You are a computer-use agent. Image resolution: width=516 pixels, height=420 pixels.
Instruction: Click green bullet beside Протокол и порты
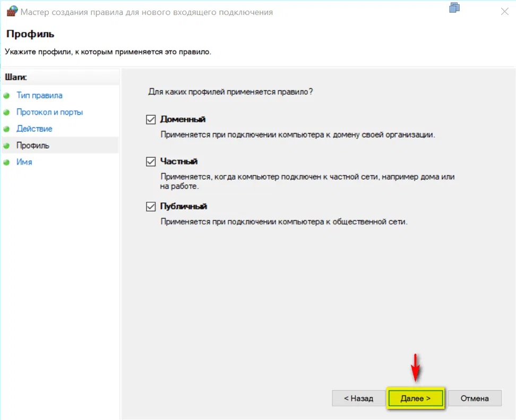6,113
